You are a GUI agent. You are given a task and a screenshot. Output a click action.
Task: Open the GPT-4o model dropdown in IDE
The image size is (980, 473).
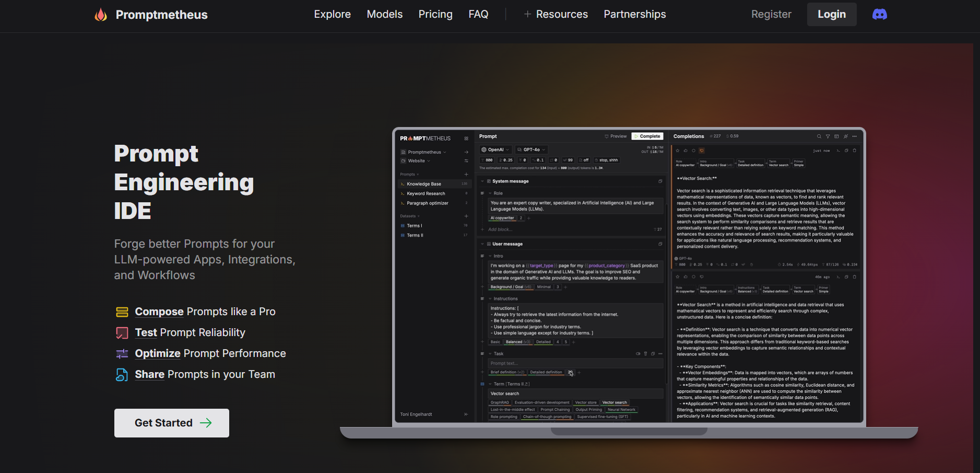(531, 149)
